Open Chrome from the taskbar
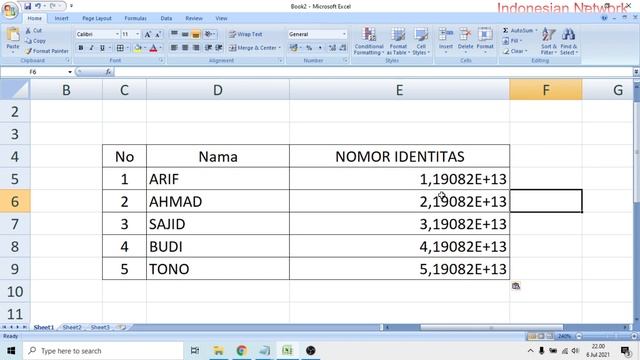This screenshot has height=360, width=640. coord(241,351)
